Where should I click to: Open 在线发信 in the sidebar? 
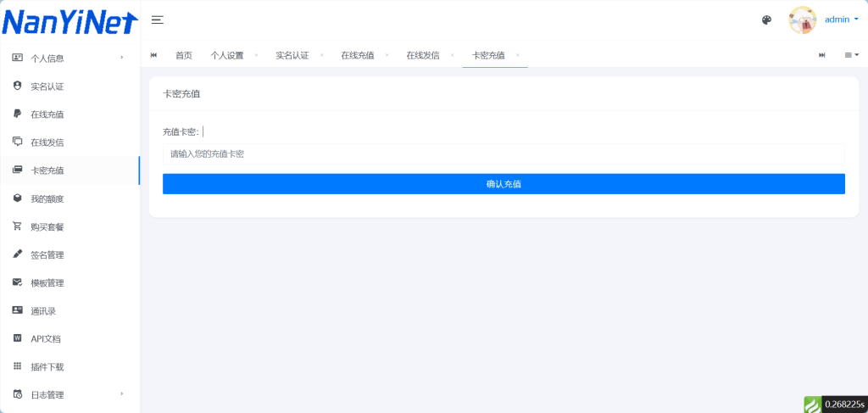[x=47, y=142]
